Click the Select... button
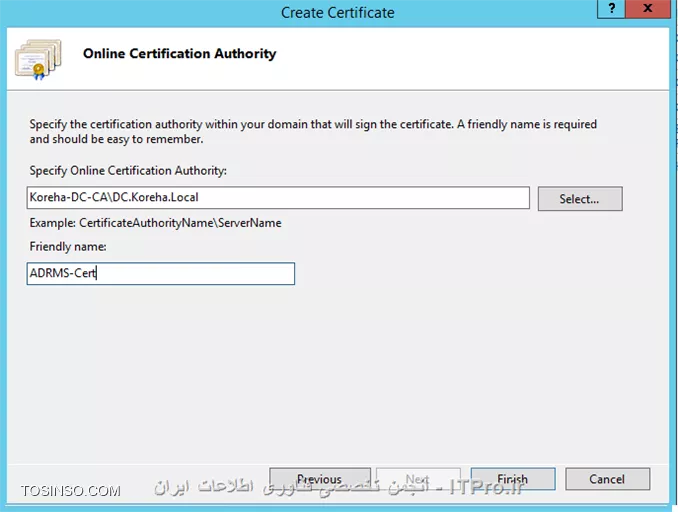 [580, 199]
